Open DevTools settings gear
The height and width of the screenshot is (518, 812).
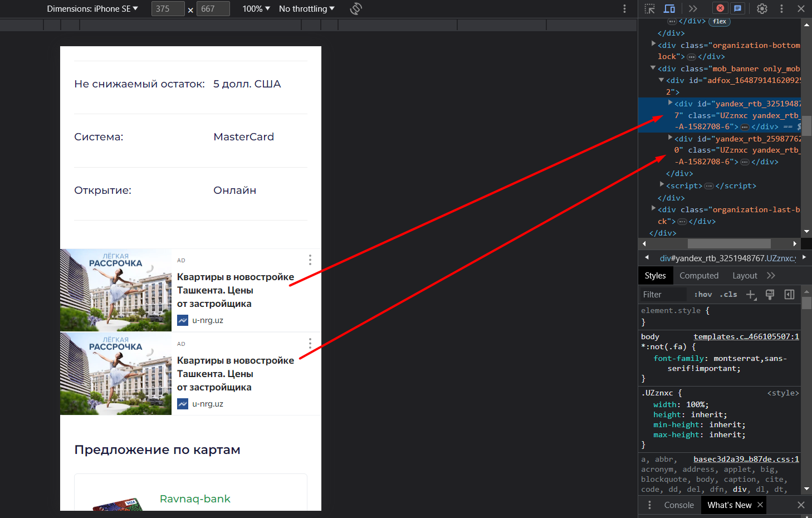762,8
